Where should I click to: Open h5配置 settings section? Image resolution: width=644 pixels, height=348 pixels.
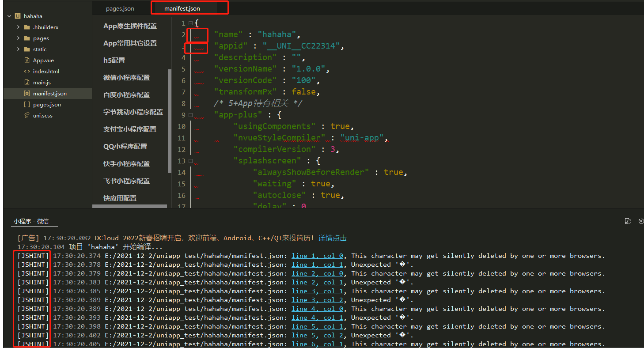(114, 61)
